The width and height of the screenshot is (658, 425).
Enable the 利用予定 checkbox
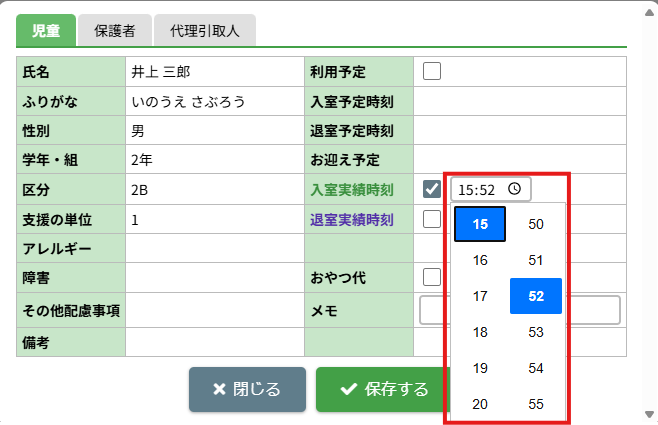click(432, 71)
